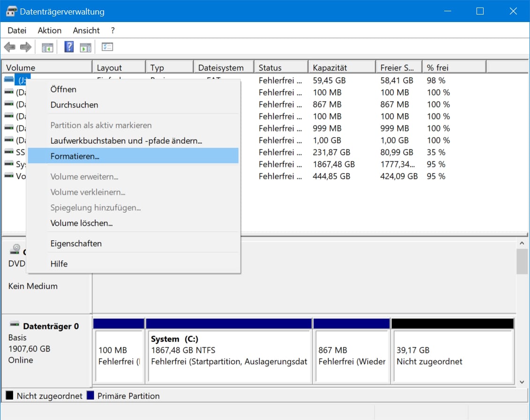Select the 39,17 GB Nicht zugeordnet block
Screen dimensions: 530x420
pyautogui.click(x=453, y=351)
